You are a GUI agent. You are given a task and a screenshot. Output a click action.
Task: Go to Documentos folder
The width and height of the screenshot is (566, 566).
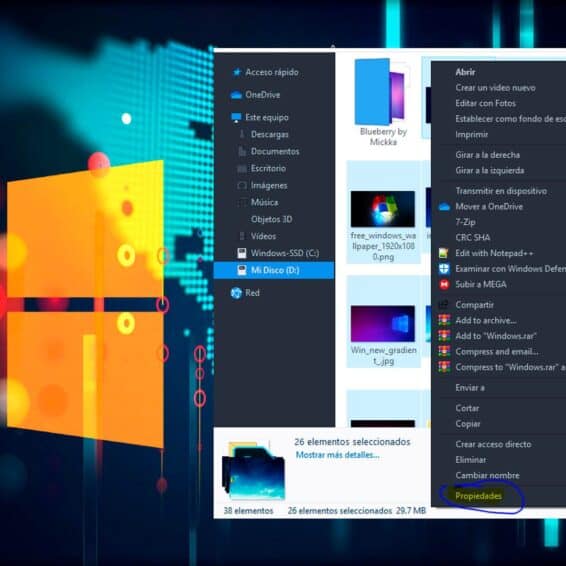click(x=275, y=151)
